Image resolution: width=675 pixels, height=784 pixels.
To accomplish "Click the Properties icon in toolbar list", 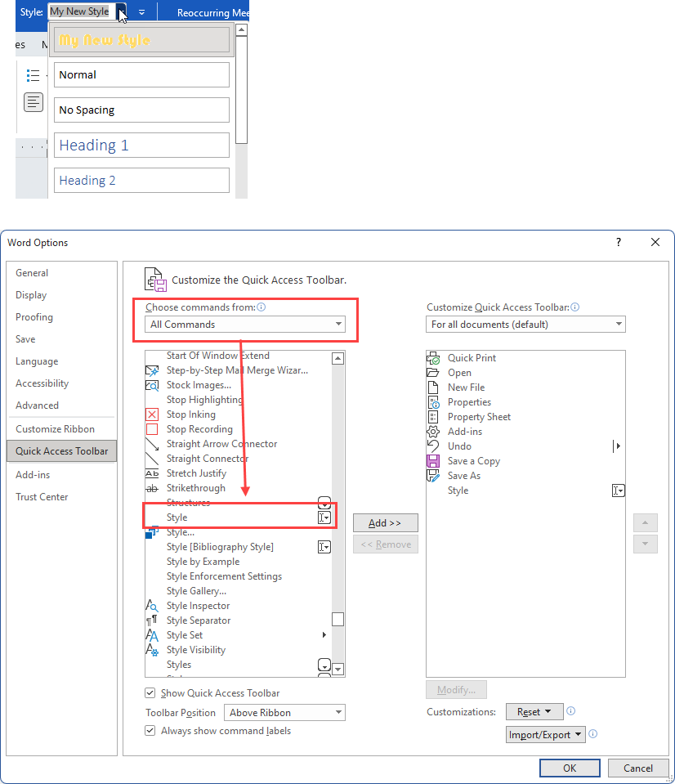I will (433, 402).
